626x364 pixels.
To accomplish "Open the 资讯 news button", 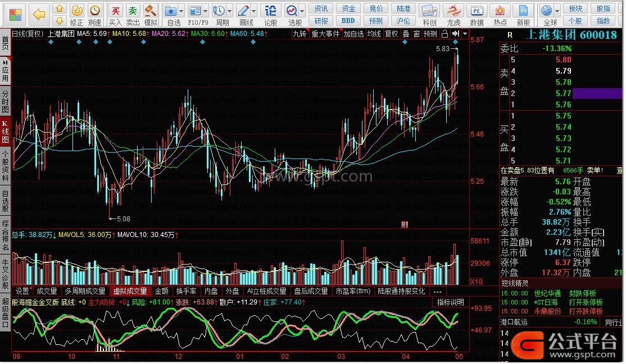I will [x=321, y=8].
